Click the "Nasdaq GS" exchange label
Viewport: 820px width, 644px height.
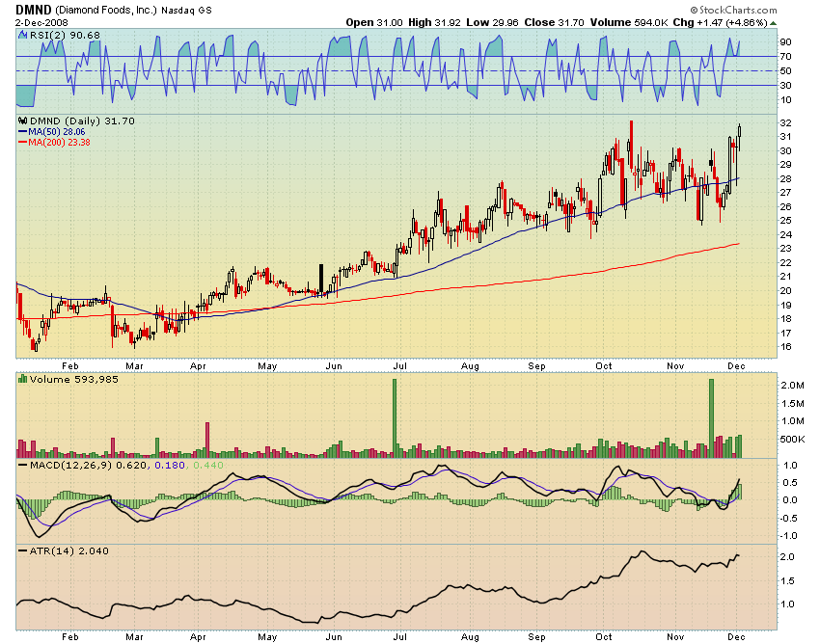point(186,10)
